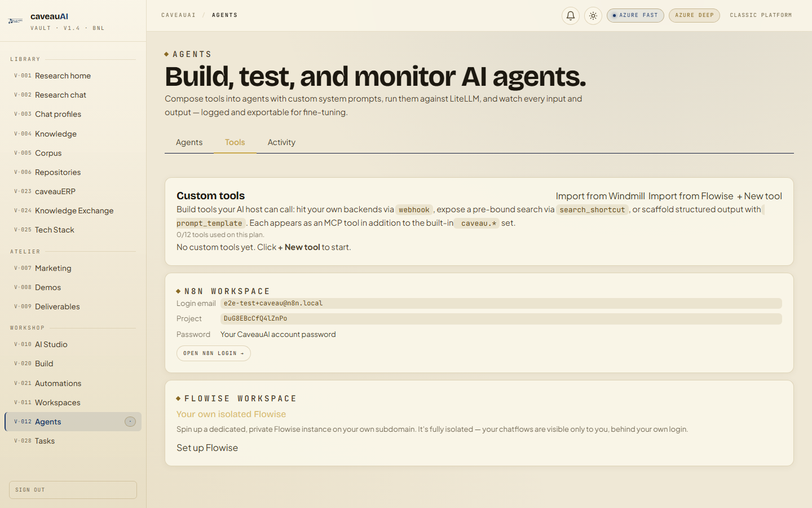Click the Open n8n Login button
The height and width of the screenshot is (508, 812).
coord(214,353)
